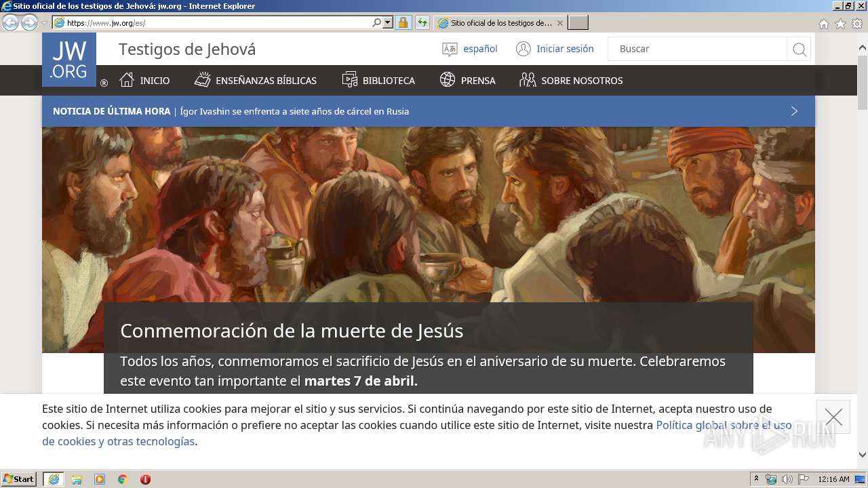Open ENSEÑANZAS BÍBLICAS menu
This screenshot has width=868, height=488.
tap(256, 80)
